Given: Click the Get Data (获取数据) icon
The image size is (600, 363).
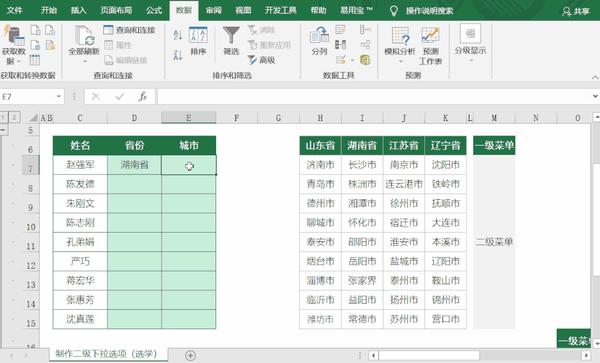Looking at the screenshot, I should [14, 36].
